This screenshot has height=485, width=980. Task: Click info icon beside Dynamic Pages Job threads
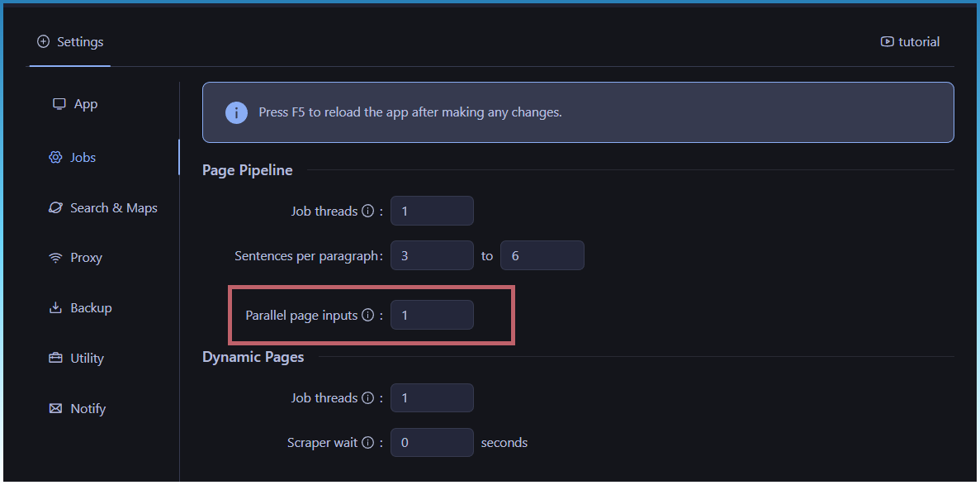click(368, 398)
